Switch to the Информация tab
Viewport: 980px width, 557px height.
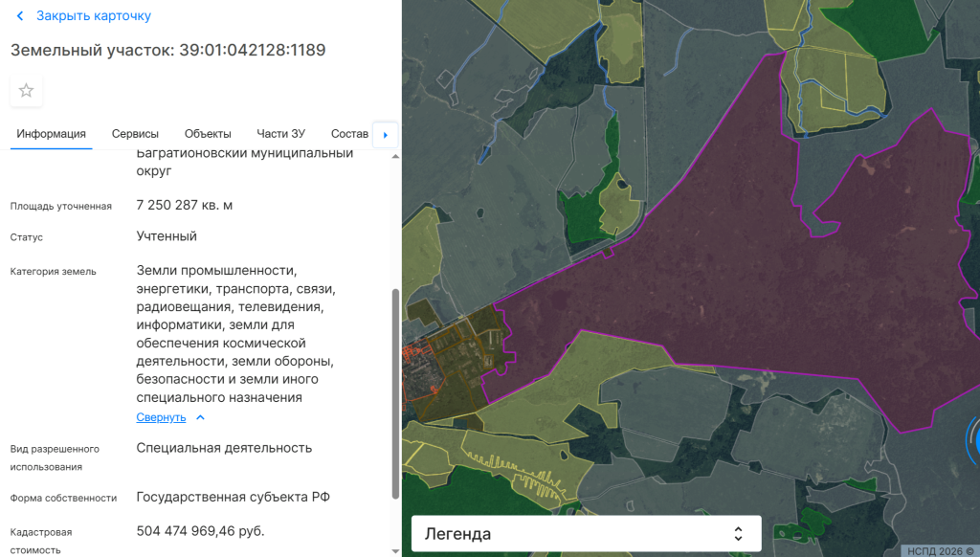pos(52,134)
